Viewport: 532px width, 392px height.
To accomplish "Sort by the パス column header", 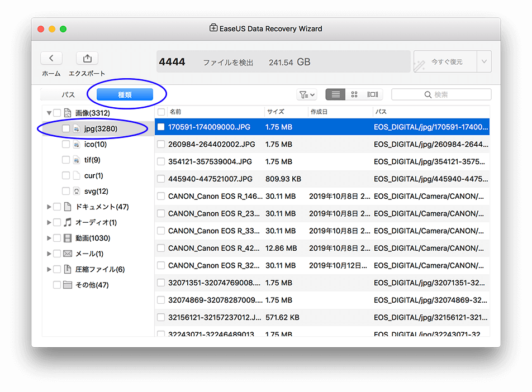I will [x=431, y=112].
